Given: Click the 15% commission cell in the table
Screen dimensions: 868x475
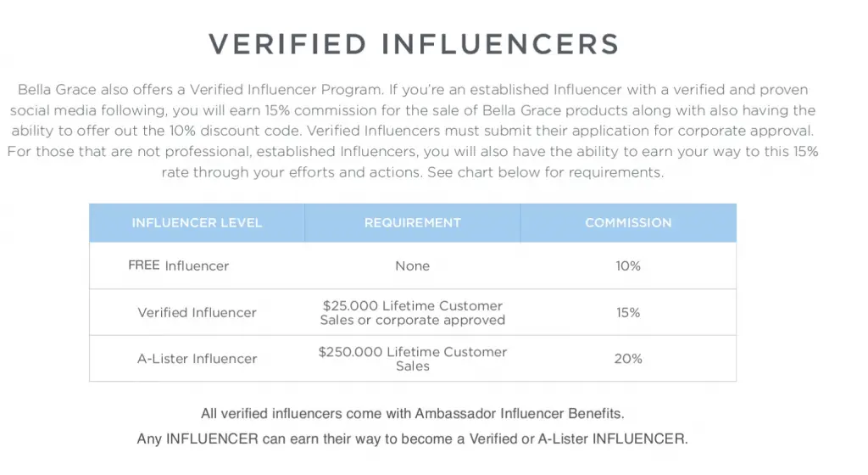Looking at the screenshot, I should 628,312.
